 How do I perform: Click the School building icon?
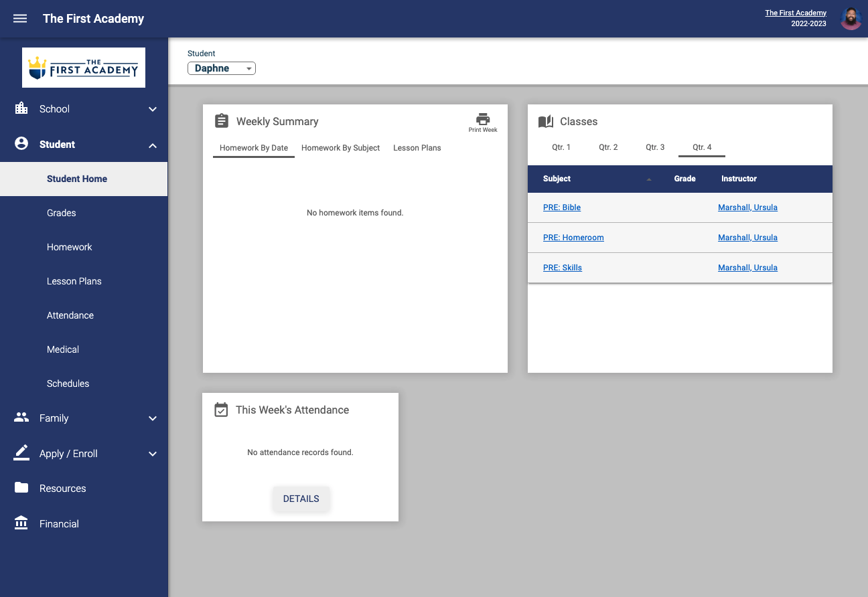point(21,108)
